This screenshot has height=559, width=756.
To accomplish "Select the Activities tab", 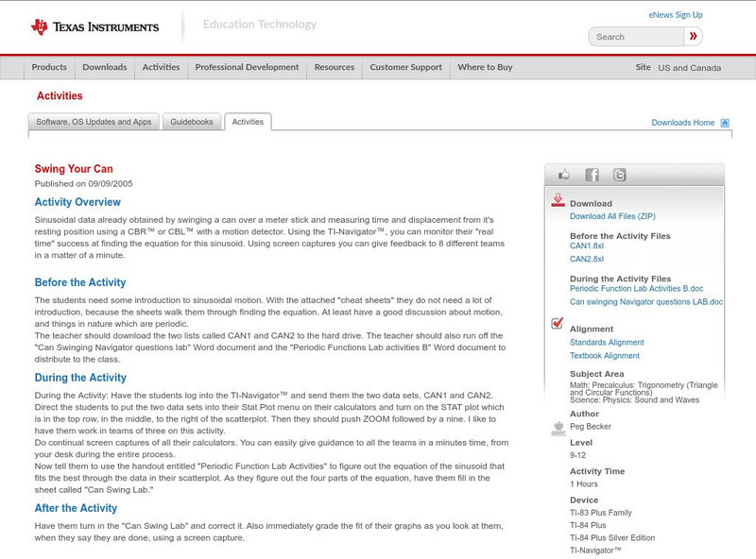I will tap(248, 122).
